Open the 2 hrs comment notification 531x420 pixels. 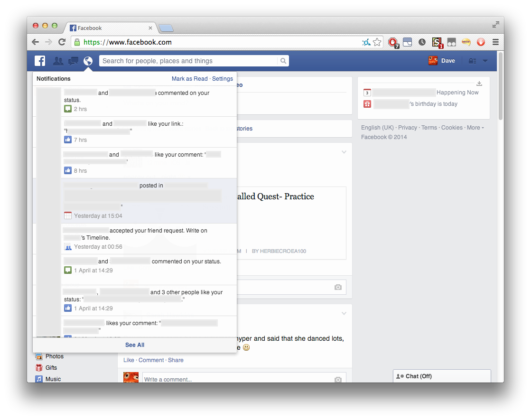coord(135,101)
